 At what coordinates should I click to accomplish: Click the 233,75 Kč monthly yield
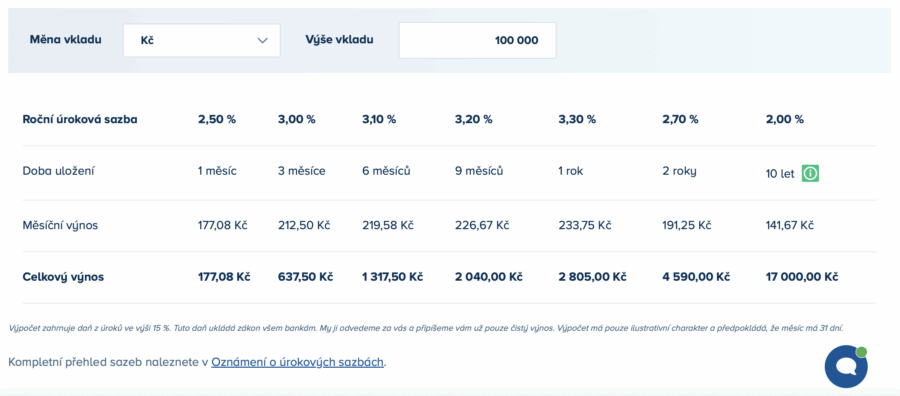click(585, 225)
